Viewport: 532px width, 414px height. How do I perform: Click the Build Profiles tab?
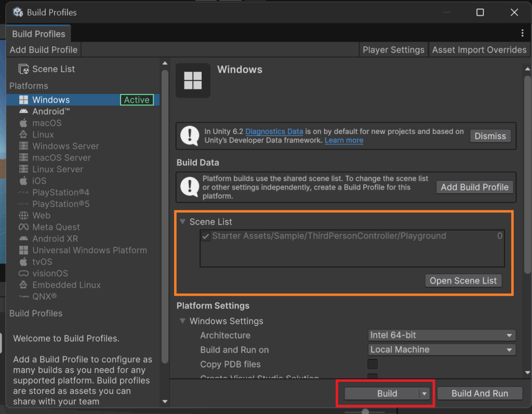coord(38,34)
